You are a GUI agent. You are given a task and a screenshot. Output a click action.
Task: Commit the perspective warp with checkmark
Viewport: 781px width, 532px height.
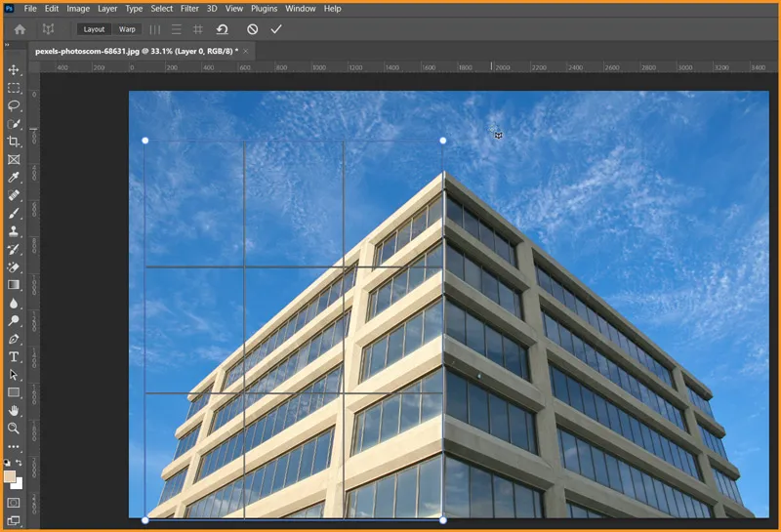(276, 29)
